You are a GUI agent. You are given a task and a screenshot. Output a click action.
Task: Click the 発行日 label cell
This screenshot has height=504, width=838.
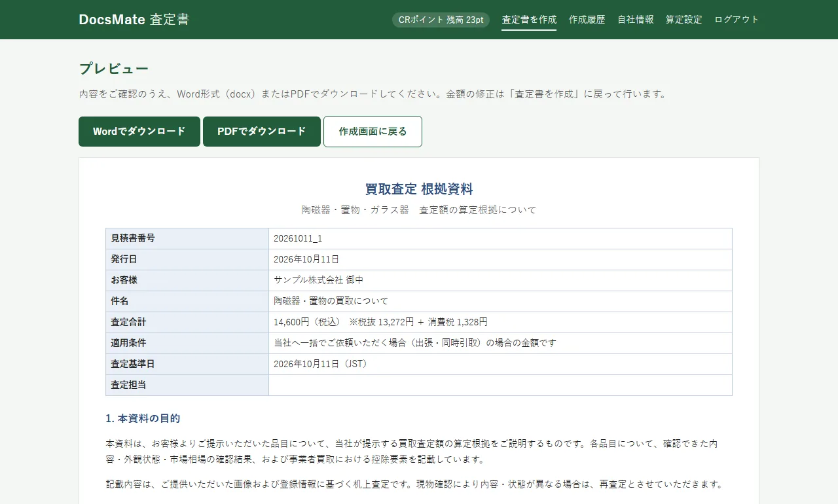pyautogui.click(x=187, y=259)
